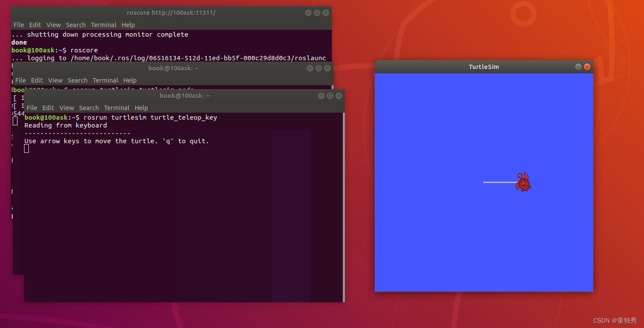This screenshot has width=644, height=328.
Task: Open Search menu in middle book@100ask terminal
Action: click(78, 80)
